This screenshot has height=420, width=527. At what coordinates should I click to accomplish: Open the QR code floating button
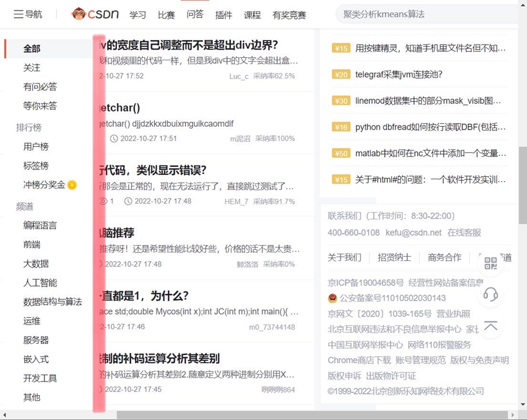click(x=490, y=263)
